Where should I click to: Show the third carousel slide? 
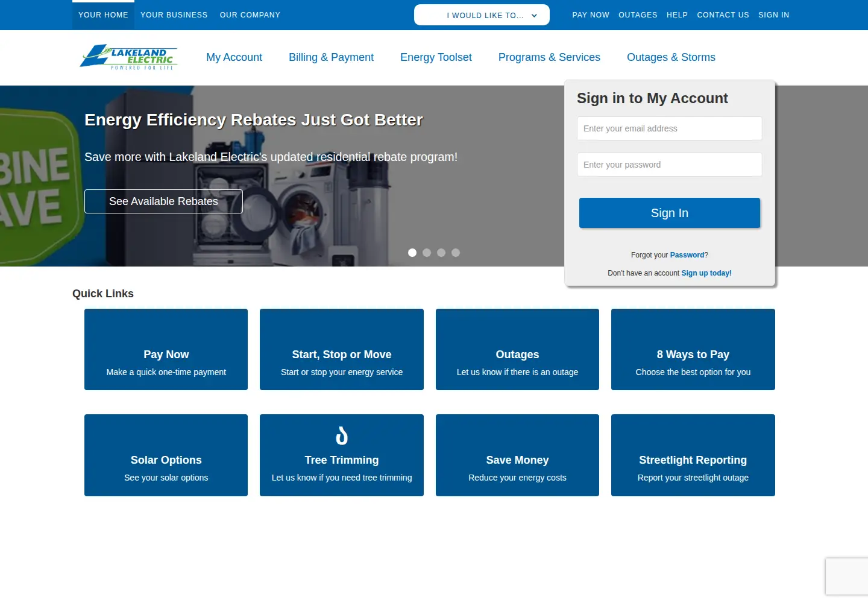click(x=441, y=253)
